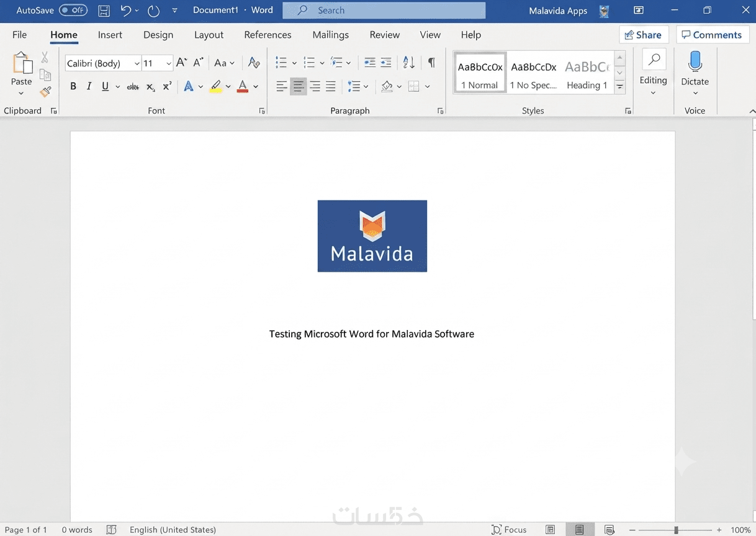Open numbering list dropdown arrow

coord(322,63)
